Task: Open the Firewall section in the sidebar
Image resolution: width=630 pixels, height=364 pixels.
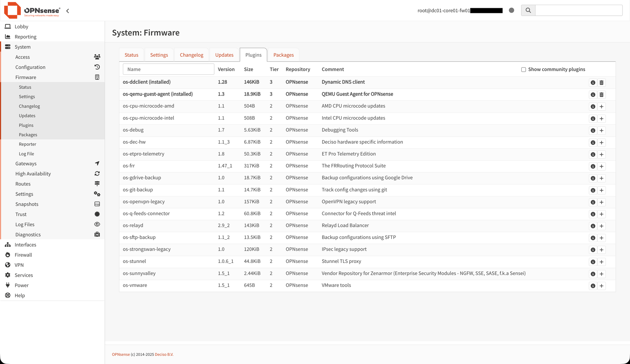Action: (x=23, y=255)
